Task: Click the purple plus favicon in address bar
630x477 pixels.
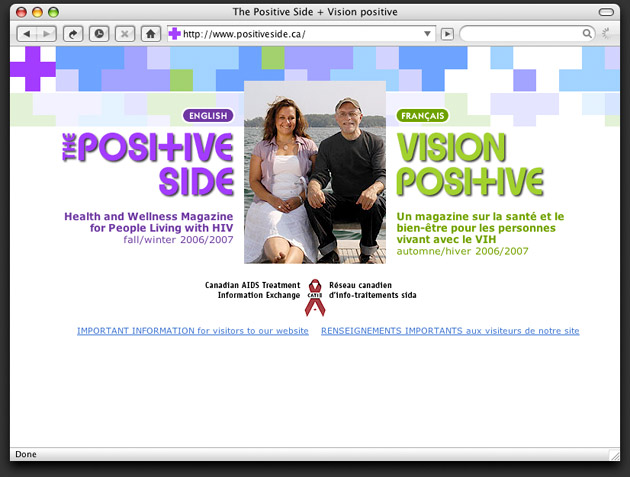Action: coord(174,34)
